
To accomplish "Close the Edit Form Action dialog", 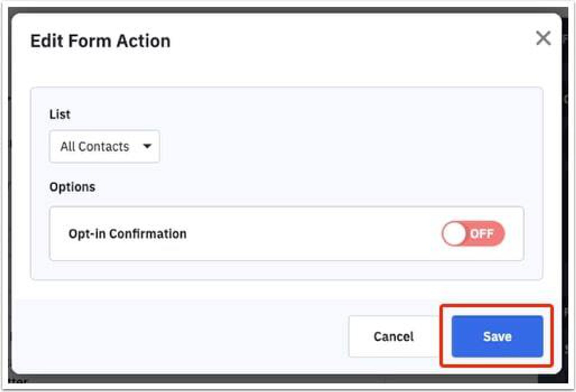I will pyautogui.click(x=543, y=38).
